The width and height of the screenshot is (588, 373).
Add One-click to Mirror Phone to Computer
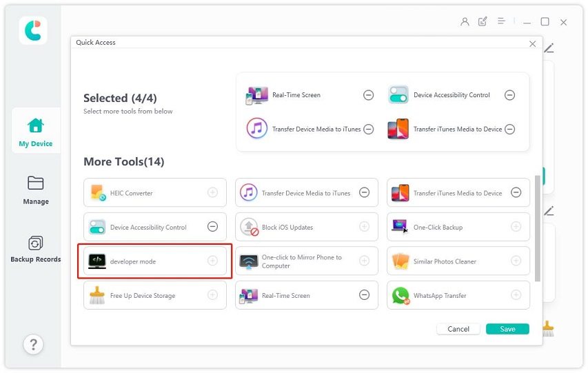pos(364,261)
